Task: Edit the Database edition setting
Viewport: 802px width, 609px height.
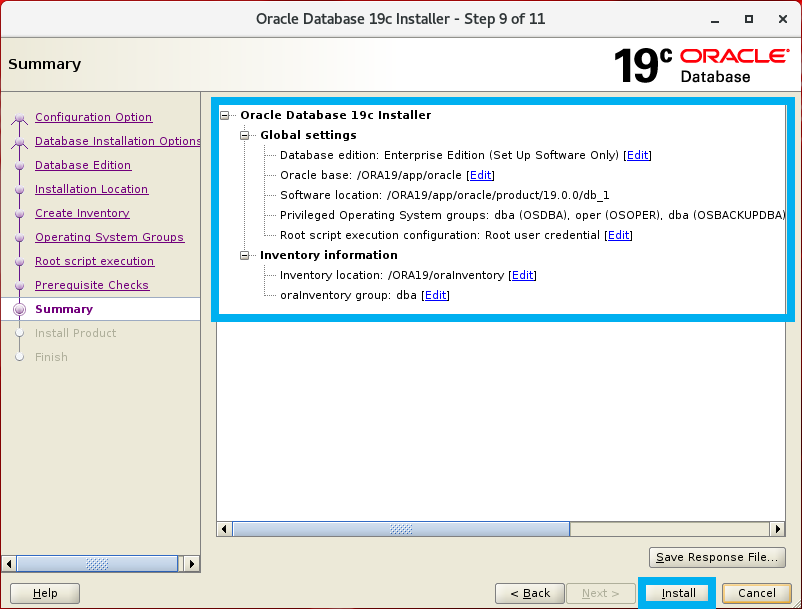Action: [637, 155]
